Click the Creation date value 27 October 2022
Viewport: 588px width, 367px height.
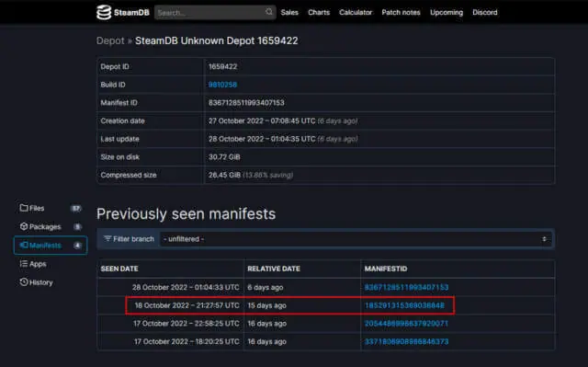pos(262,120)
